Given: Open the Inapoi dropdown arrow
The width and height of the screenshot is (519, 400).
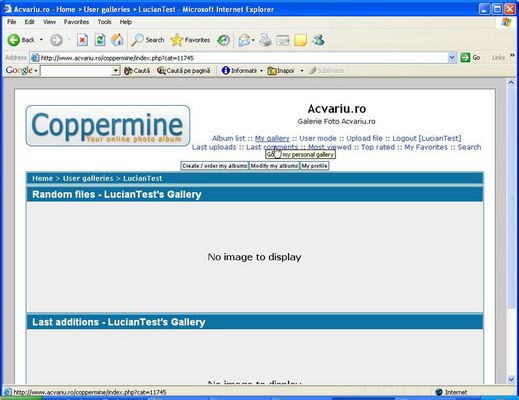Looking at the screenshot, I should point(302,71).
